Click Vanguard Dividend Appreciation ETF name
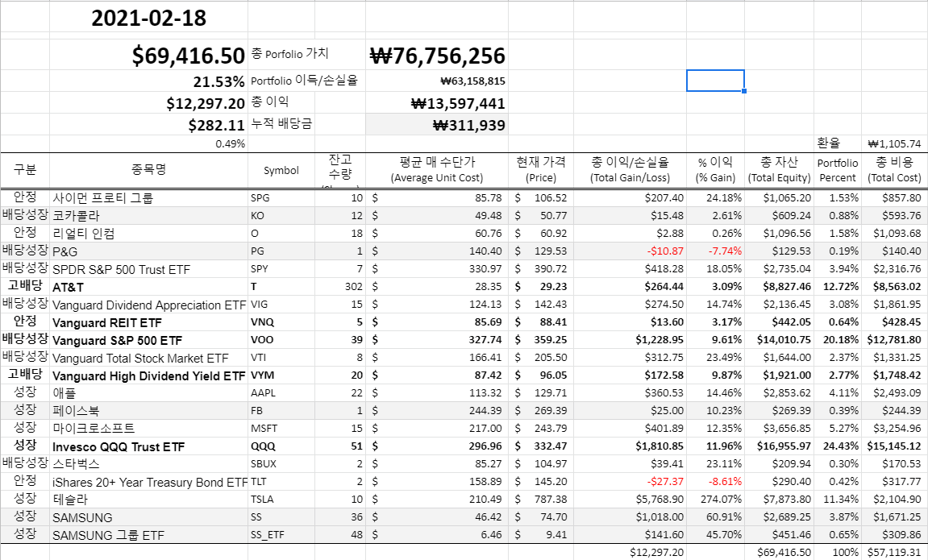This screenshot has height=560, width=928. coord(148,305)
